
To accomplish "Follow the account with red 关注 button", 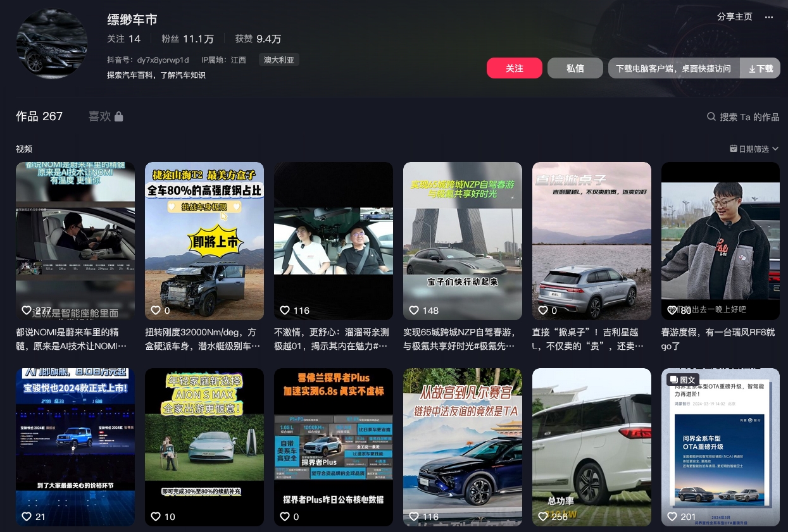I will click(x=515, y=68).
